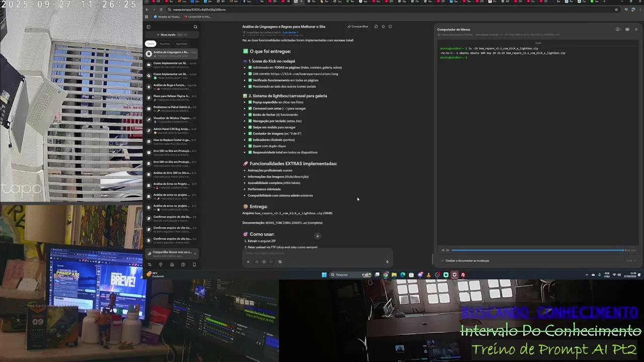Click the last tool icon in message toolbar
Screen dimensions: 644x362
(x=280, y=261)
